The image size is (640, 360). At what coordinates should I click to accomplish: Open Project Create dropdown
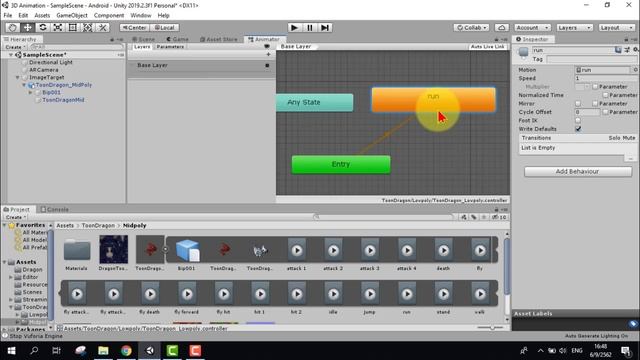(x=16, y=217)
